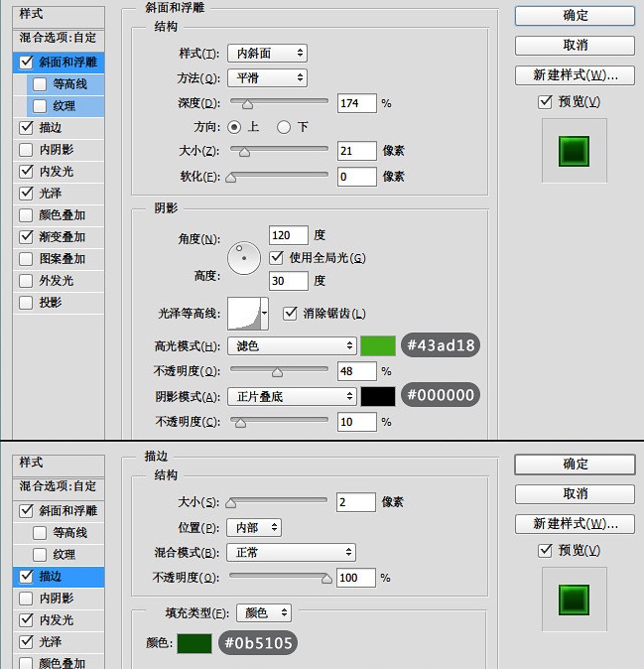Viewport: 644px width, 669px height.
Task: Toggle 预览 checkbox in the top dialog
Action: click(545, 102)
